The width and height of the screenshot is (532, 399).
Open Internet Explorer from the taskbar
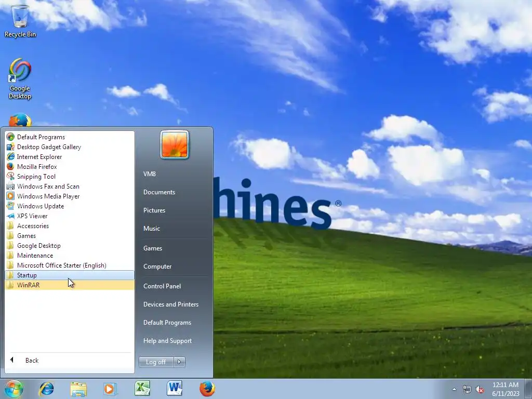46,389
